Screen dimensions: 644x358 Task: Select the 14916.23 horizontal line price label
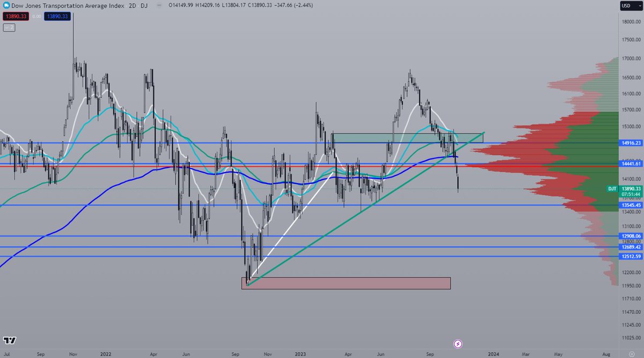coord(631,143)
